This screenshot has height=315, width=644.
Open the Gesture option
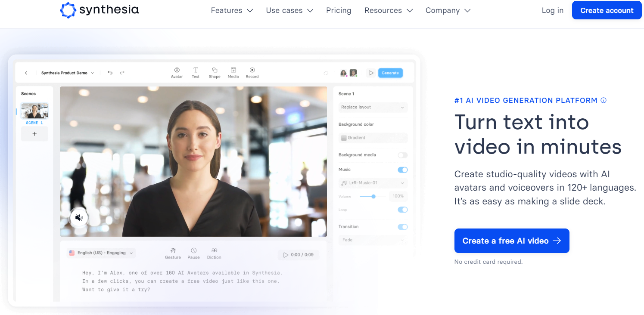(173, 253)
